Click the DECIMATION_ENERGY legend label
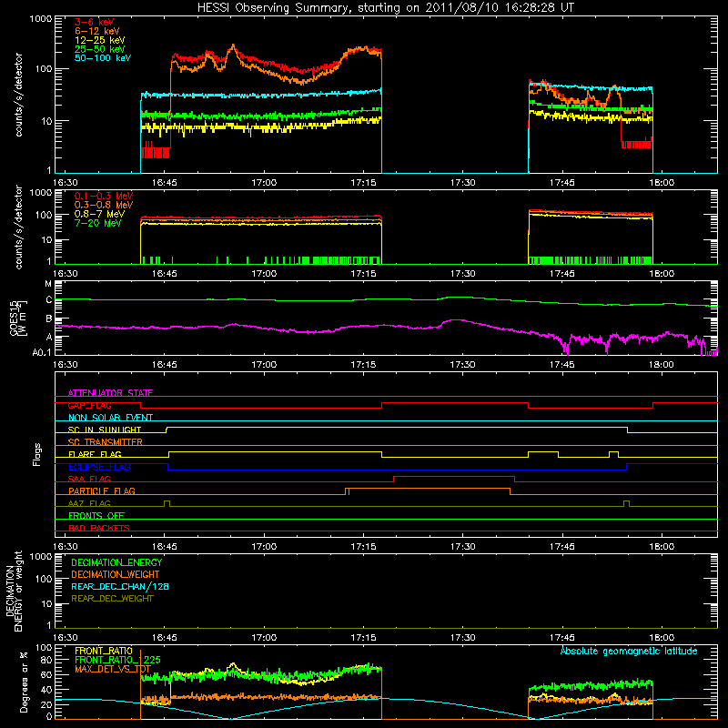This screenshot has height=728, width=728. pyautogui.click(x=116, y=562)
